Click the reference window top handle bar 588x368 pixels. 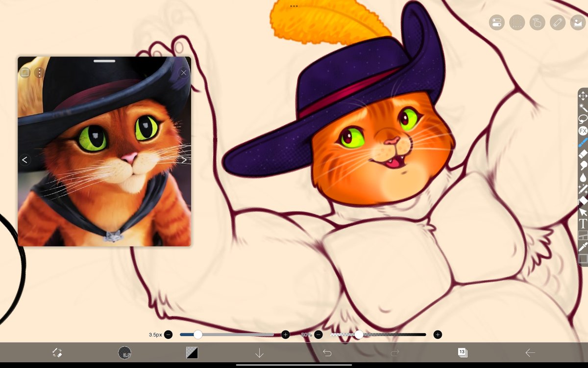coord(104,61)
